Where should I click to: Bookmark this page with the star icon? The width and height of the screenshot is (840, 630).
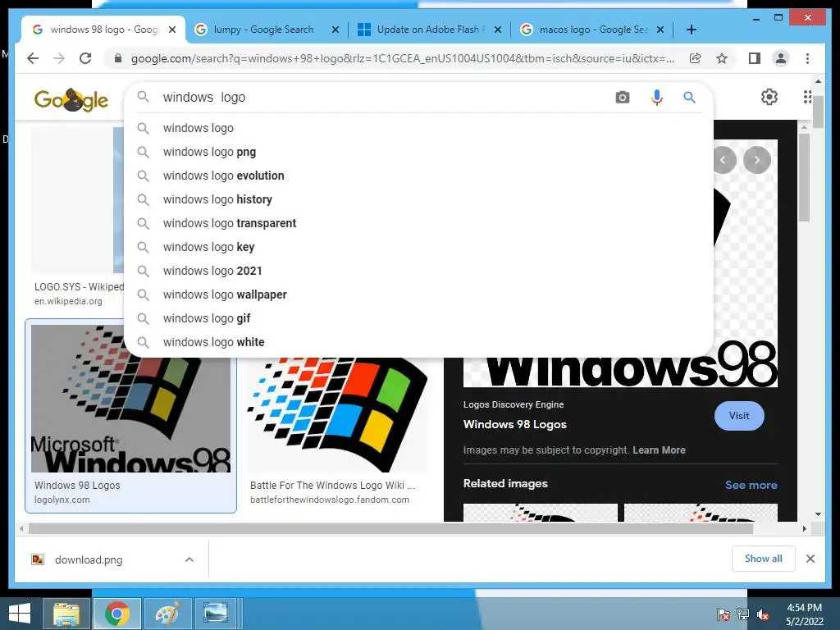(722, 58)
